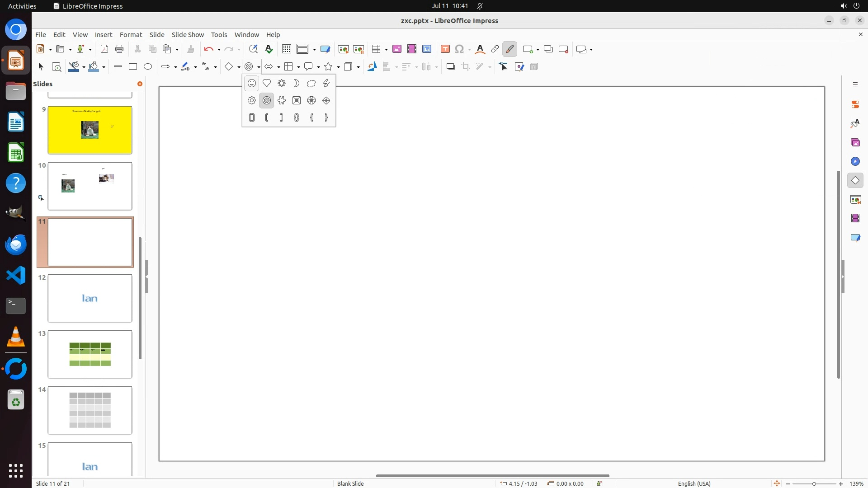The image size is (868, 488).
Task: Insert a text box from the toolbar
Action: (445, 49)
